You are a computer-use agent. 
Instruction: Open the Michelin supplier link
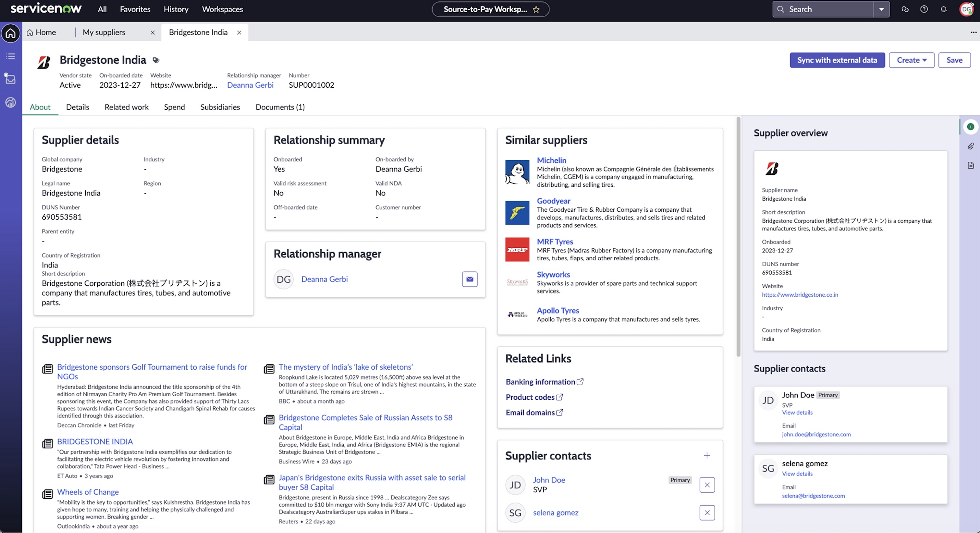pos(551,161)
